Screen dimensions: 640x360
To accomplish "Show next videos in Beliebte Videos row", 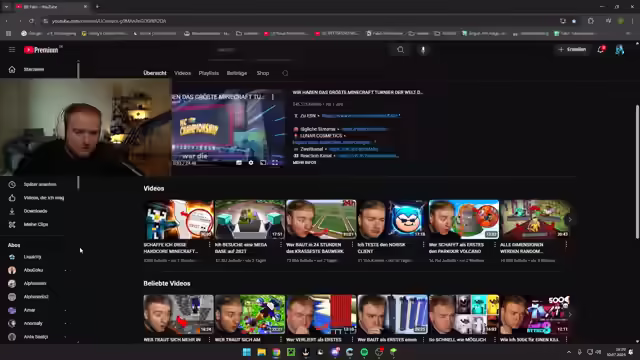I will (x=570, y=314).
